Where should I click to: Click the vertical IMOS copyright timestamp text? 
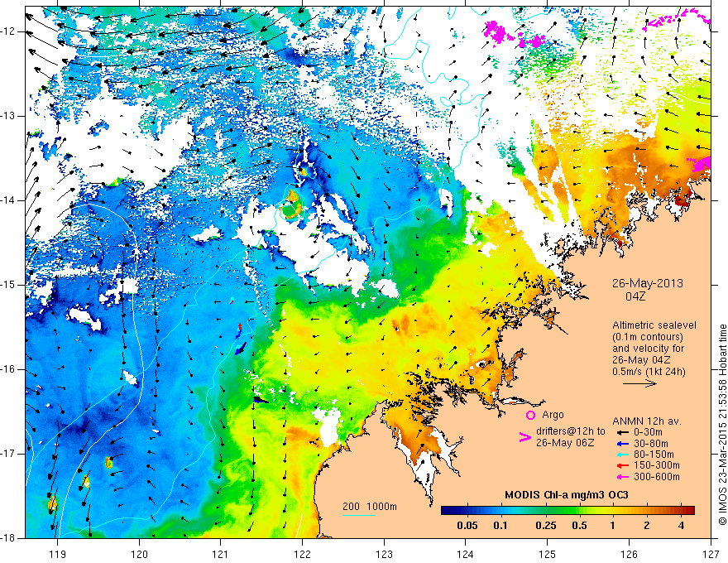(722, 426)
